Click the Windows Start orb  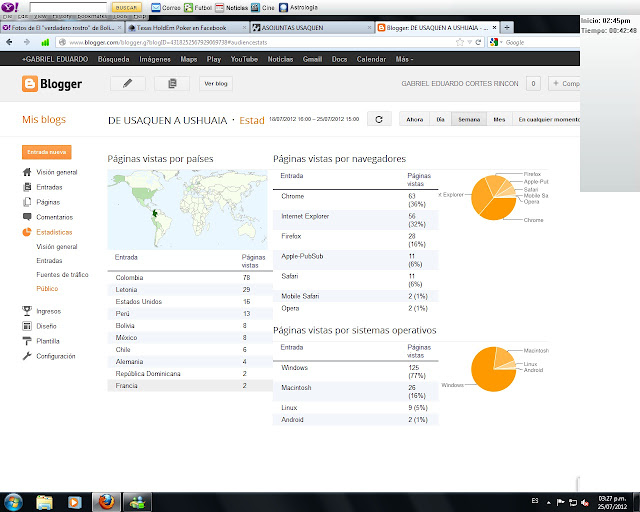point(13,502)
